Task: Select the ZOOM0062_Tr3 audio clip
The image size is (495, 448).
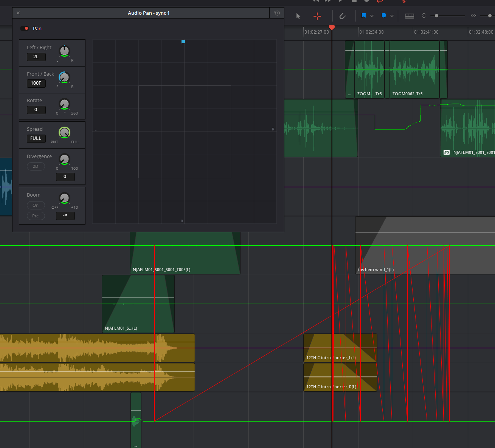Action: pos(414,70)
